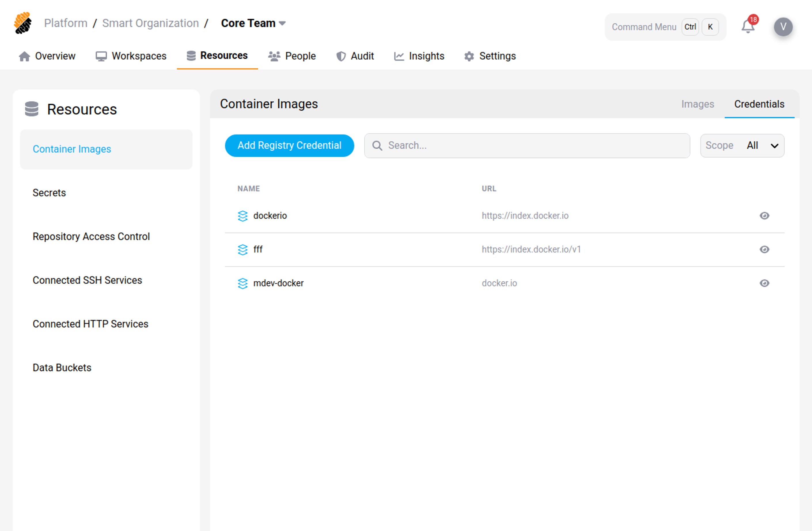Viewport: 812px width, 531px height.
Task: Click the Settings gear icon
Action: [x=469, y=56]
